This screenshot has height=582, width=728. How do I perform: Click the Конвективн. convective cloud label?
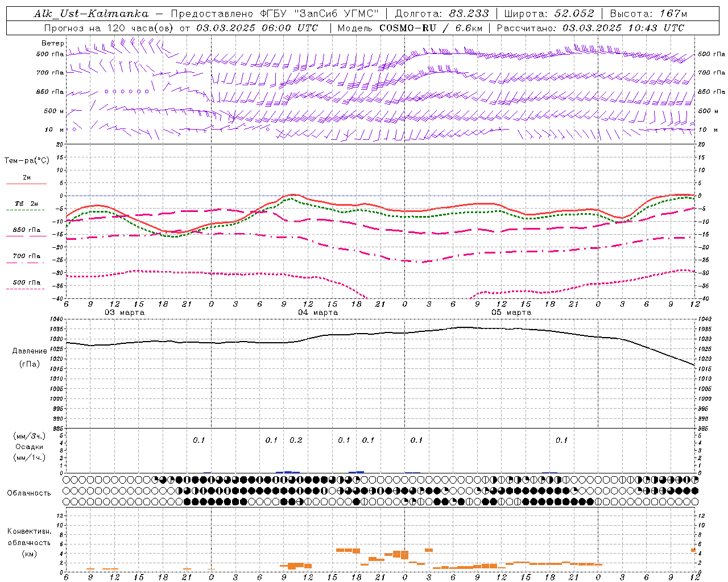click(29, 531)
